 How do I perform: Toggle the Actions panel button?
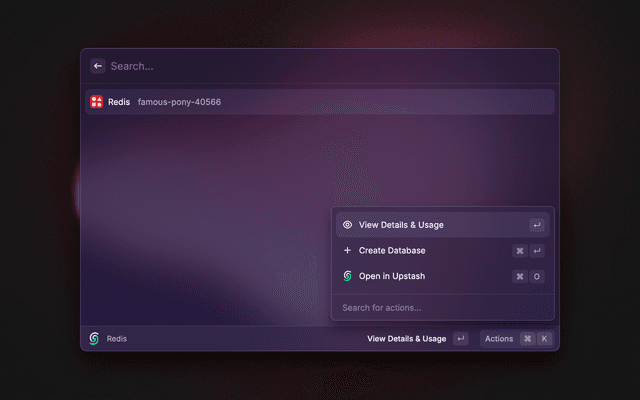point(499,339)
